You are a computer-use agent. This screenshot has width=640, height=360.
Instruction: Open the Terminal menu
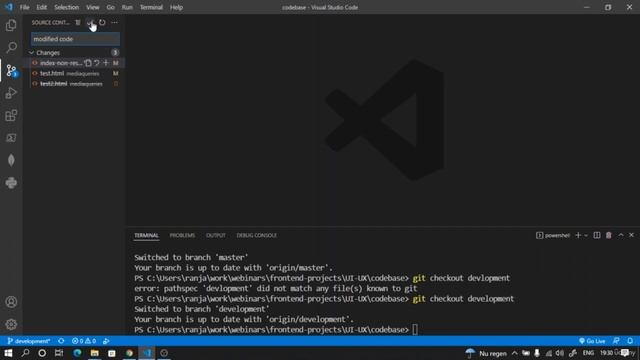click(x=151, y=7)
